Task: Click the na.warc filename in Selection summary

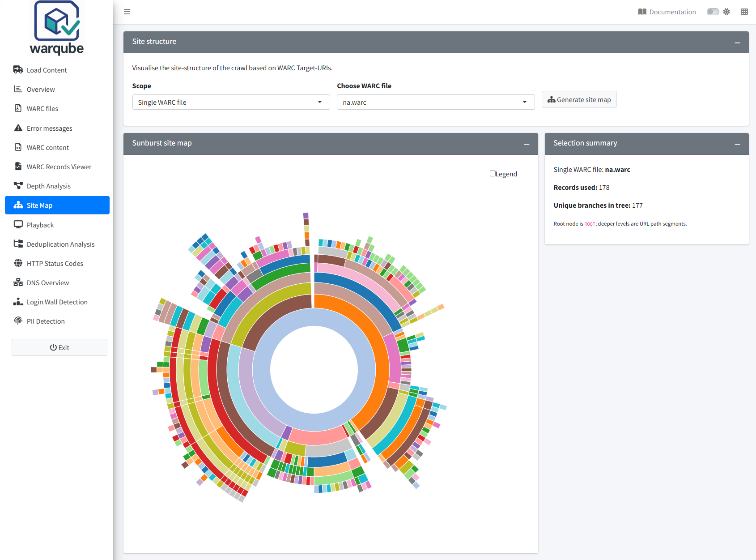Action: (617, 169)
